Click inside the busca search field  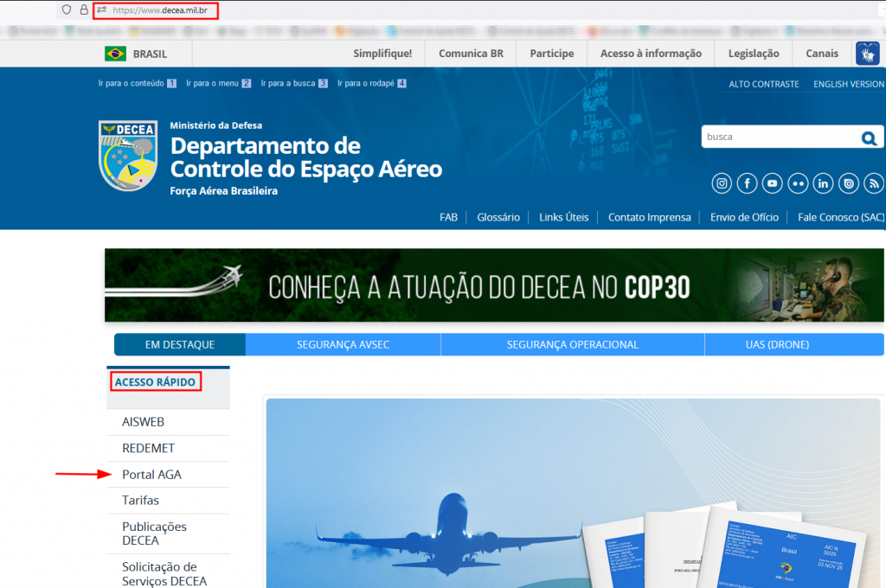pyautogui.click(x=779, y=137)
